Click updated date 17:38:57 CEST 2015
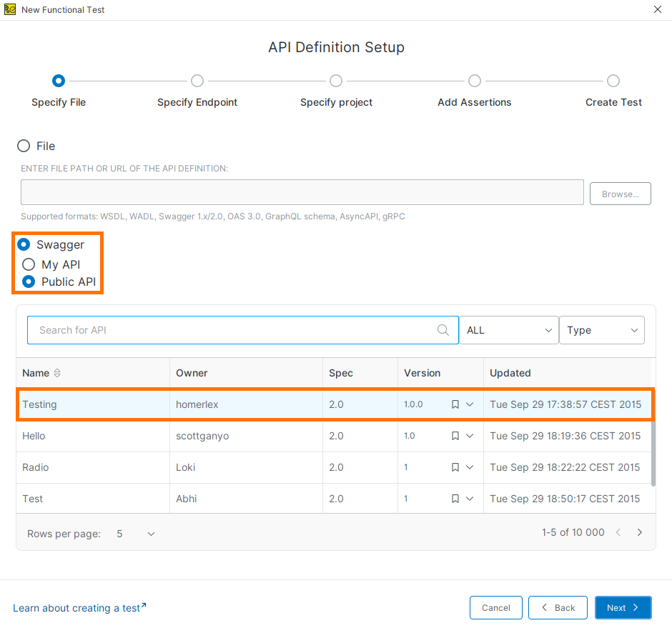The width and height of the screenshot is (672, 633). [565, 404]
